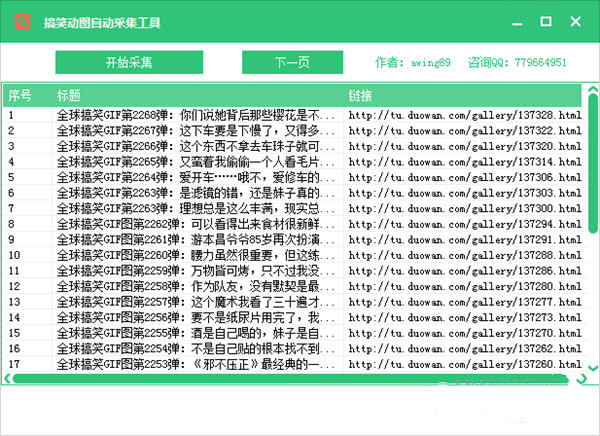Screen dimensions: 600x436
Task: Click the orange search app icon
Action: click(22, 21)
